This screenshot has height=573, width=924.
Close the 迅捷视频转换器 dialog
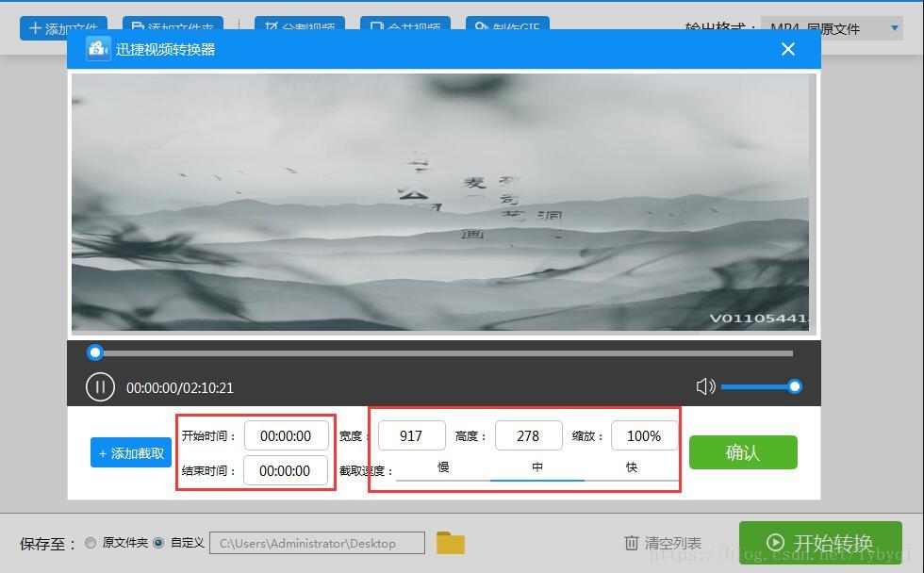788,49
